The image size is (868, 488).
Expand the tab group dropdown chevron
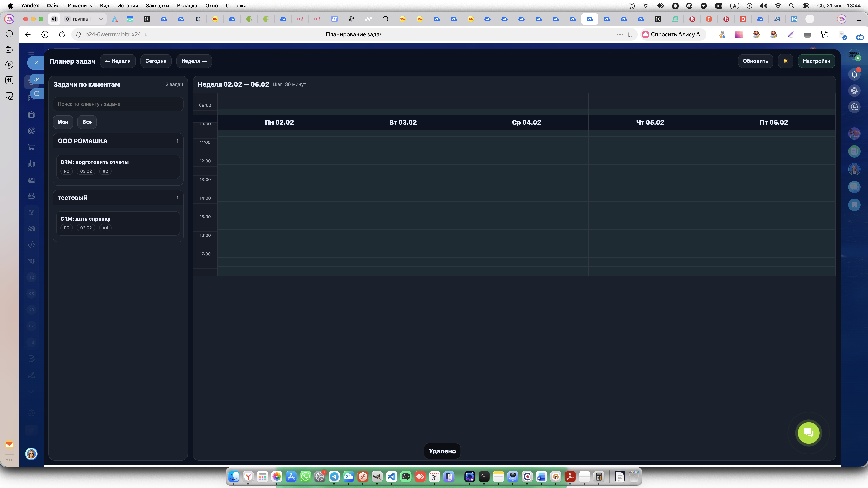click(x=101, y=19)
